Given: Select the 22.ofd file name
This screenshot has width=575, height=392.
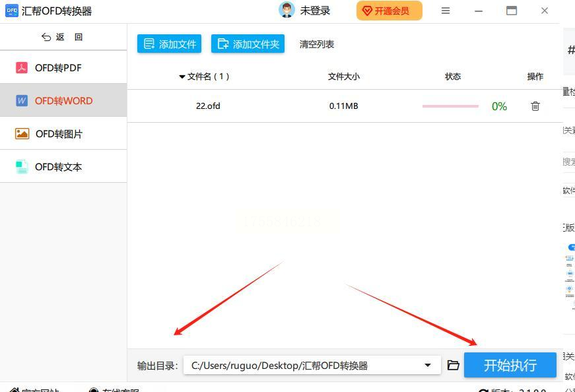Looking at the screenshot, I should click(x=208, y=106).
